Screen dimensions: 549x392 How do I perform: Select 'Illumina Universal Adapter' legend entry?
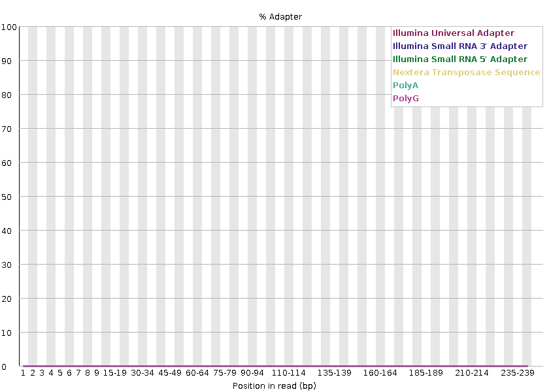click(x=454, y=33)
